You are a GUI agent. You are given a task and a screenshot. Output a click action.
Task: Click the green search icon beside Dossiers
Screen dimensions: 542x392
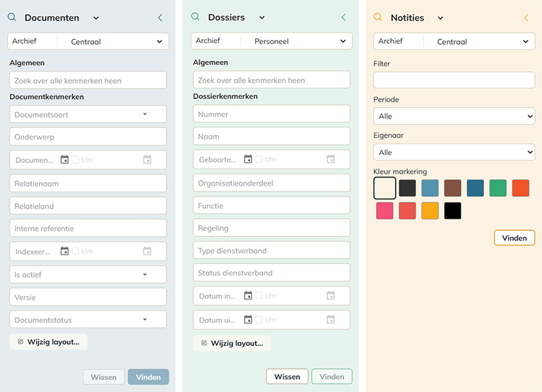pyautogui.click(x=195, y=16)
